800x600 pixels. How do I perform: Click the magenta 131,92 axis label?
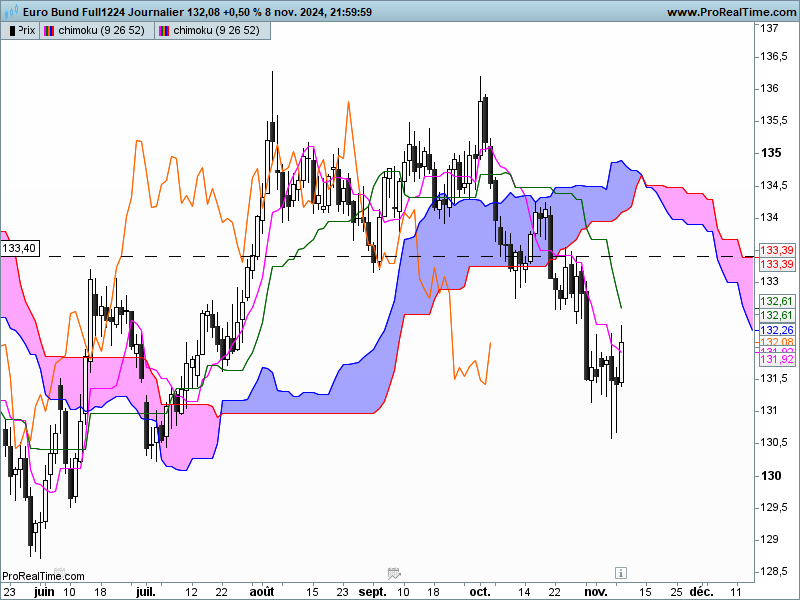[x=777, y=359]
